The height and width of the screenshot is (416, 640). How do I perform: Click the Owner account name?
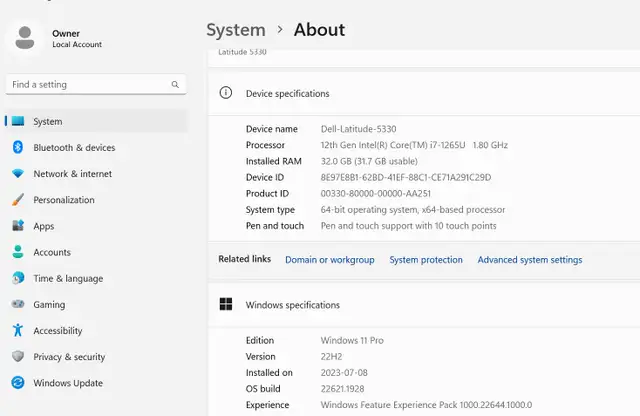[x=66, y=33]
